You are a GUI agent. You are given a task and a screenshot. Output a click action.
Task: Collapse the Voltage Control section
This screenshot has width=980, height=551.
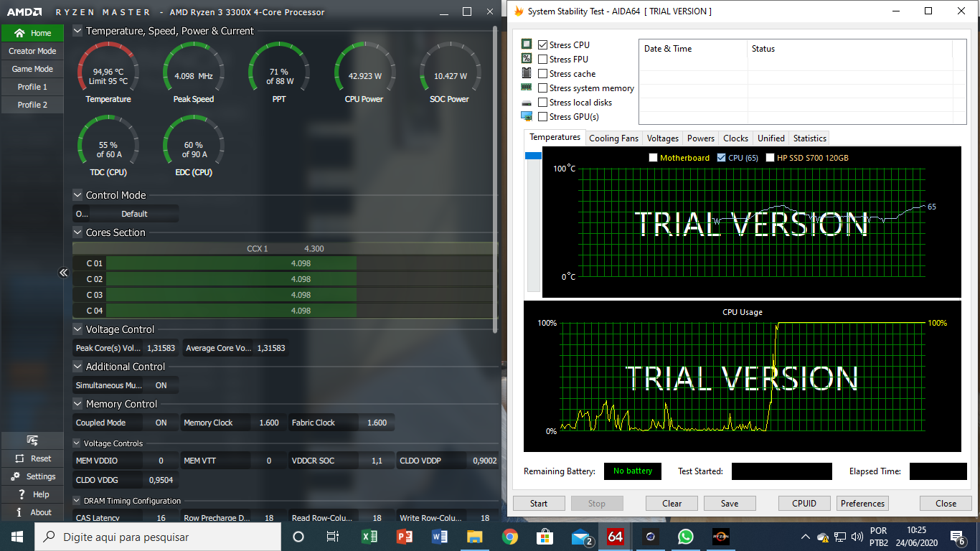click(77, 329)
